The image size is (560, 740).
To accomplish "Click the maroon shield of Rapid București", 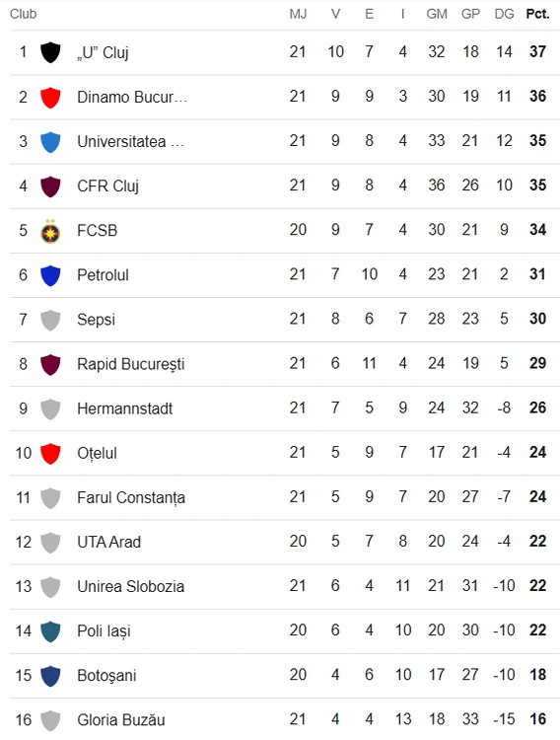I will (50, 364).
